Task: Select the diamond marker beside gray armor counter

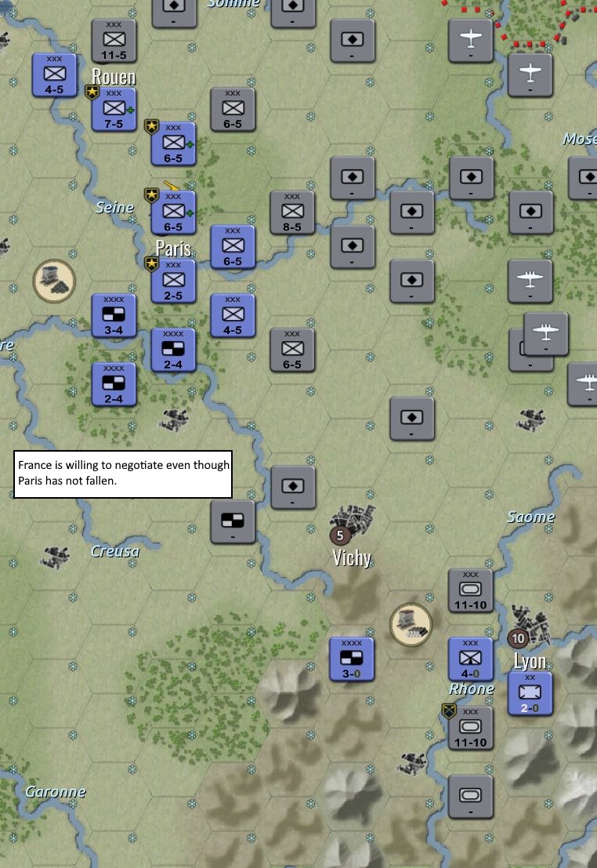Action: [293, 488]
